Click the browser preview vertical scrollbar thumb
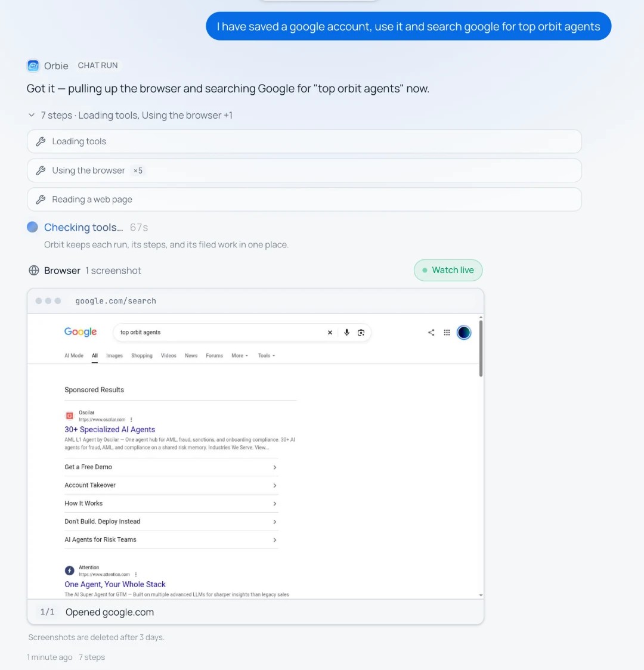 pyautogui.click(x=481, y=348)
